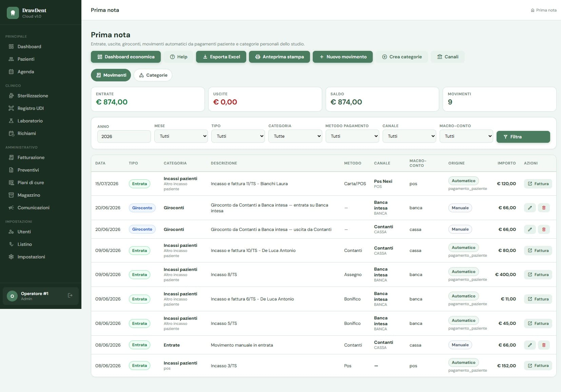Expand the Tipo dropdown
The height and width of the screenshot is (392, 561).
(238, 136)
